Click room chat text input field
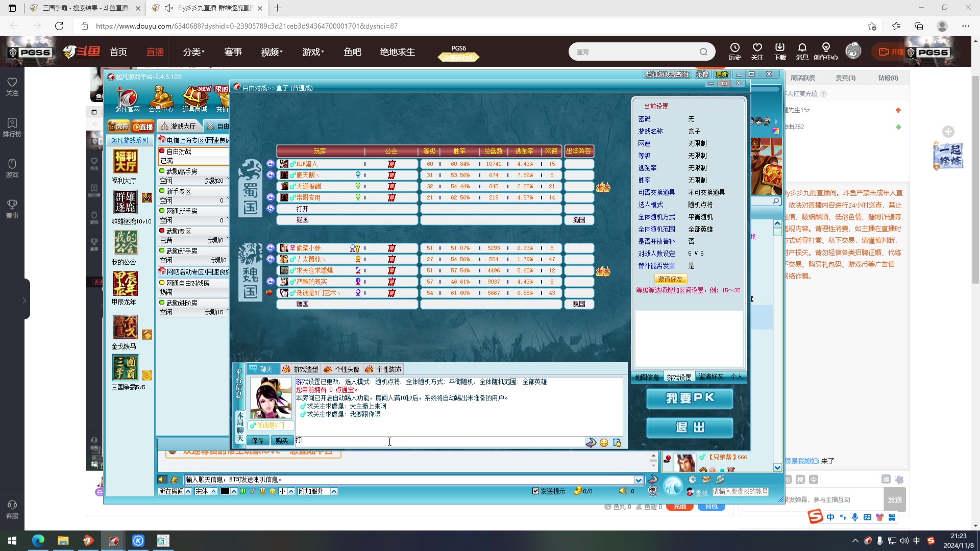 (x=439, y=441)
